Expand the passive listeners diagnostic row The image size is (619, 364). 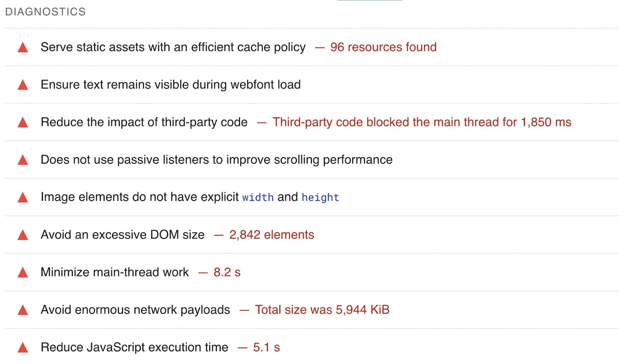[x=216, y=160]
